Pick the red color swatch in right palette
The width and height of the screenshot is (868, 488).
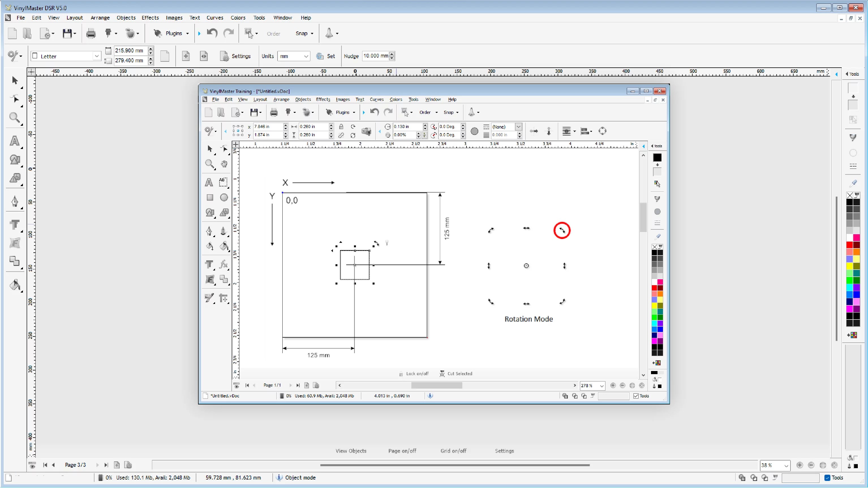click(849, 245)
